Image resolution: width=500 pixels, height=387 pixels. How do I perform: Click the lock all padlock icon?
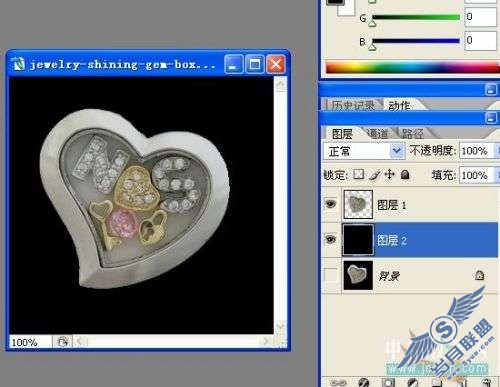click(x=405, y=174)
